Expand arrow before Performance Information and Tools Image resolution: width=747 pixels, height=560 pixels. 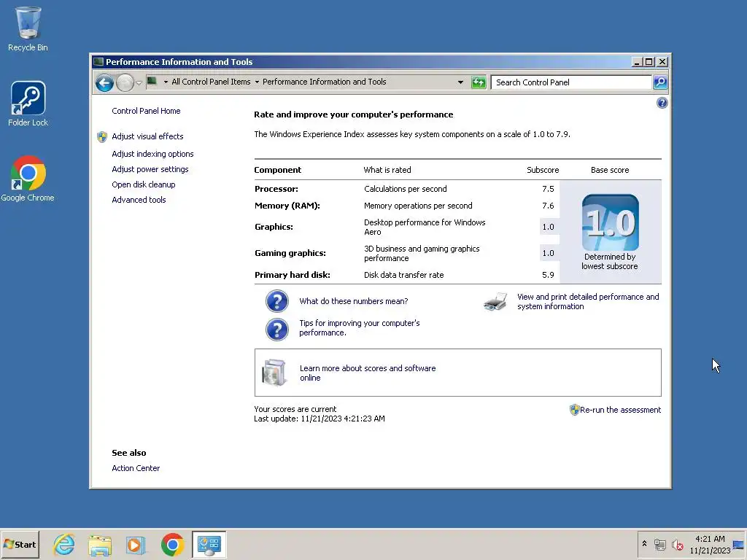pyautogui.click(x=257, y=82)
